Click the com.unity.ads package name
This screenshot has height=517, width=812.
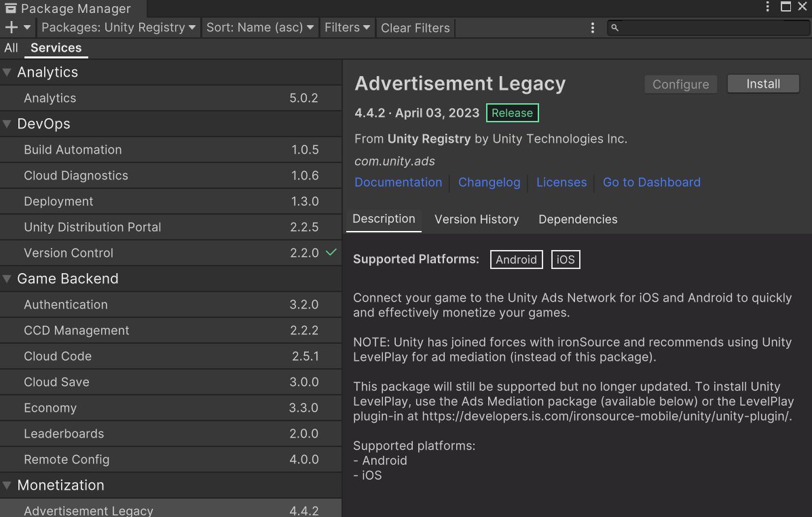(394, 161)
